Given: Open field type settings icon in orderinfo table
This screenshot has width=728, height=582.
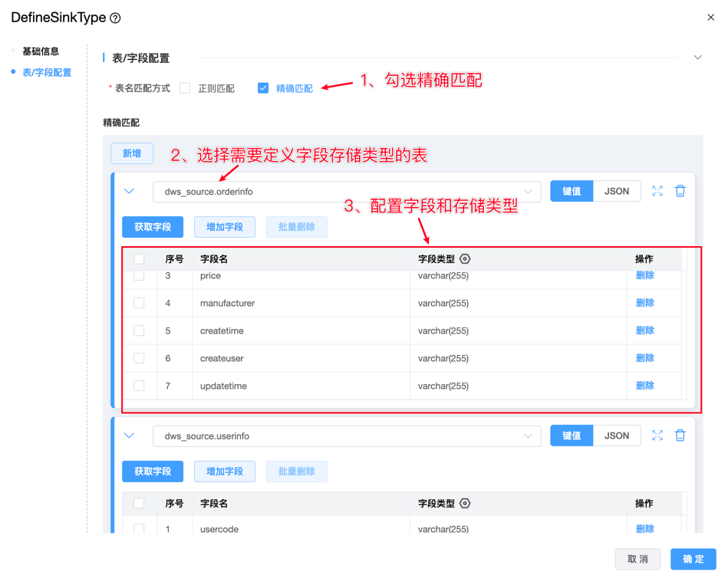Looking at the screenshot, I should point(465,259).
